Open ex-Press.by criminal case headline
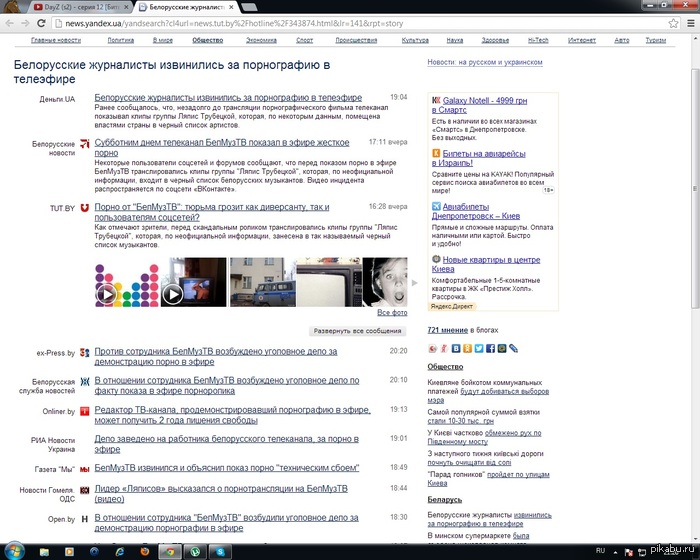The width and height of the screenshot is (700, 560). (216, 356)
